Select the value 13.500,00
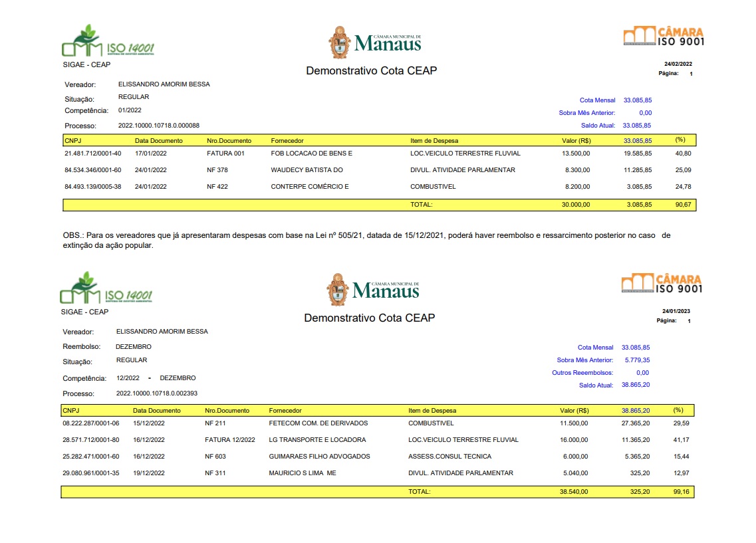The image size is (756, 543). (x=576, y=154)
